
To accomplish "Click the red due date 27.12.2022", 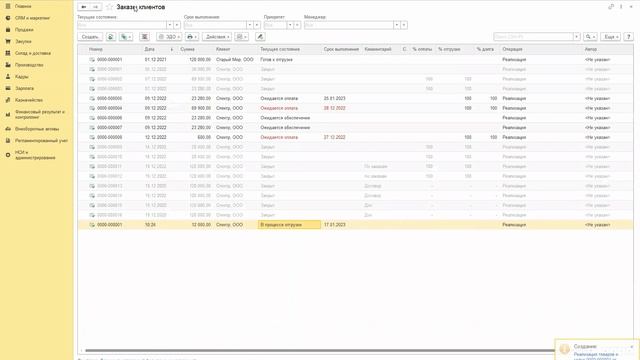I will pyautogui.click(x=335, y=137).
